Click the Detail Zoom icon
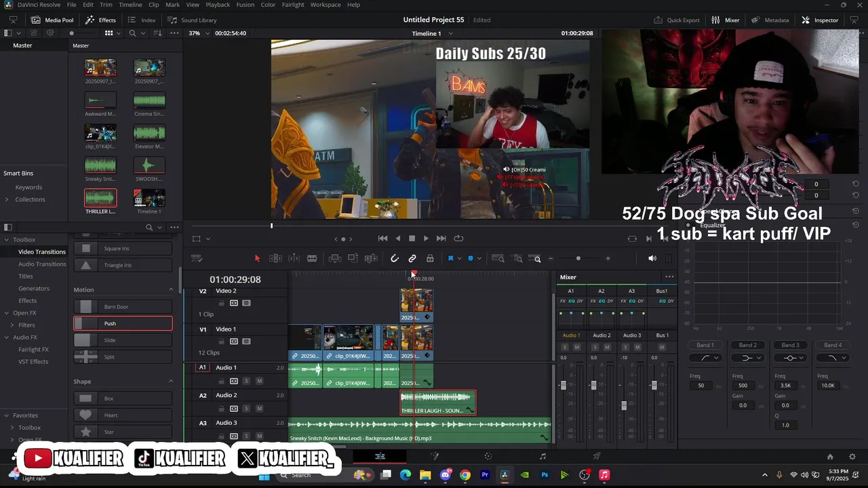Image resolution: width=868 pixels, height=488 pixels. [x=518, y=258]
